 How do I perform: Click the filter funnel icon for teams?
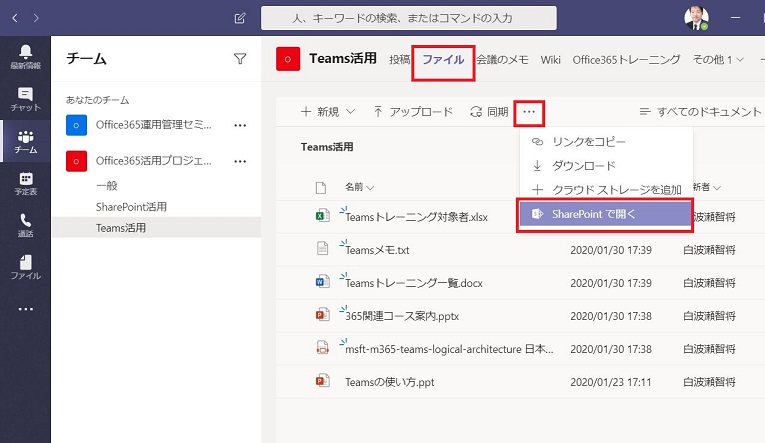coord(240,59)
